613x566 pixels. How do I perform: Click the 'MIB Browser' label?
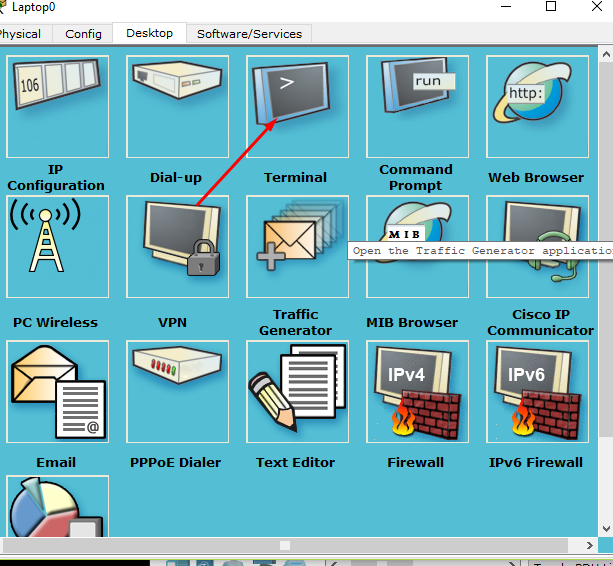click(x=412, y=322)
